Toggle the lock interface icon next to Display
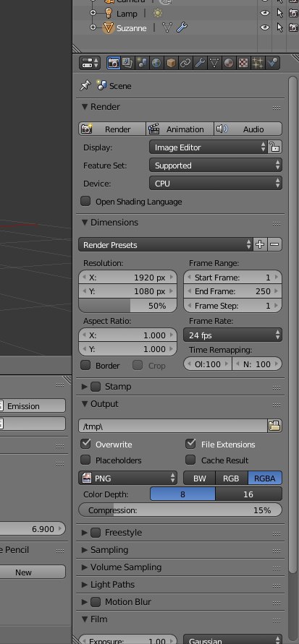This screenshot has height=644, width=299. click(274, 147)
